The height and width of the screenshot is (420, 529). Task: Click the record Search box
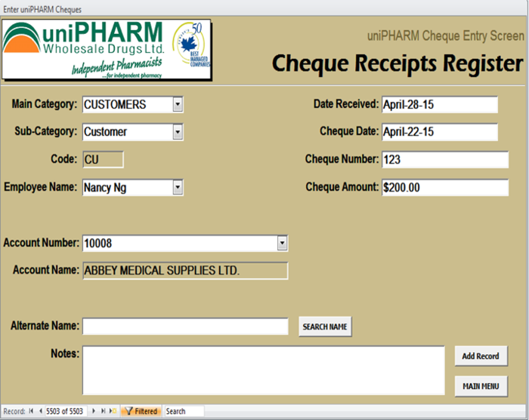click(x=184, y=411)
